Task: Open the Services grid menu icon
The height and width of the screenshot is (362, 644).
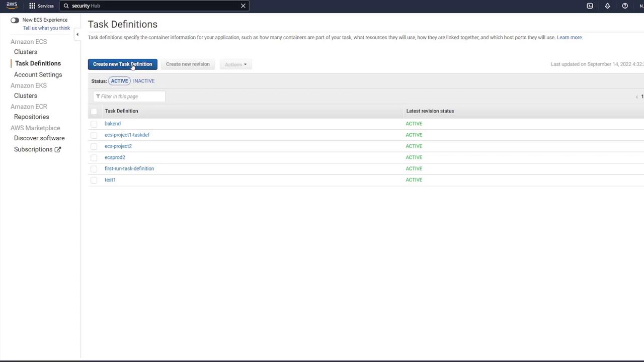Action: pyautogui.click(x=32, y=6)
